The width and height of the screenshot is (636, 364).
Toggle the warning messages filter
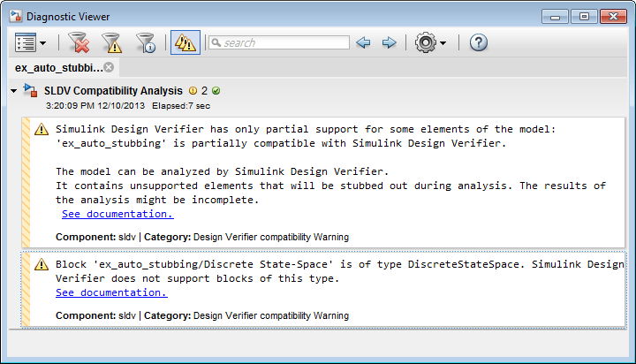(x=112, y=42)
